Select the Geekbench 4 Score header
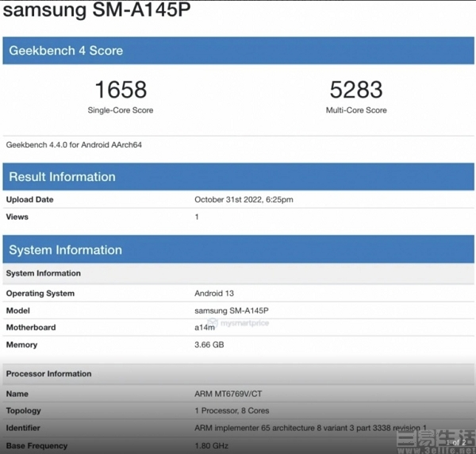This screenshot has height=454, width=476. coord(66,51)
